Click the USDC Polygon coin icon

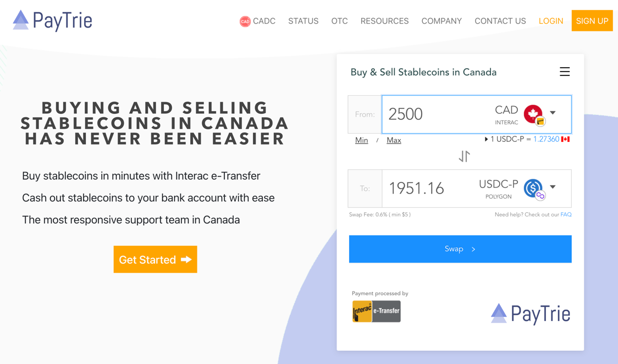coord(534,189)
